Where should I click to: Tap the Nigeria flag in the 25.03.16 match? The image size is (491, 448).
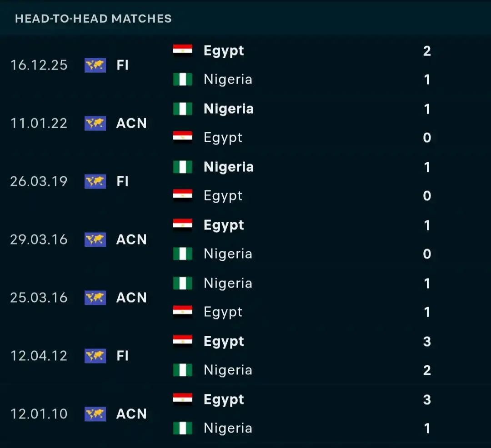point(183,283)
